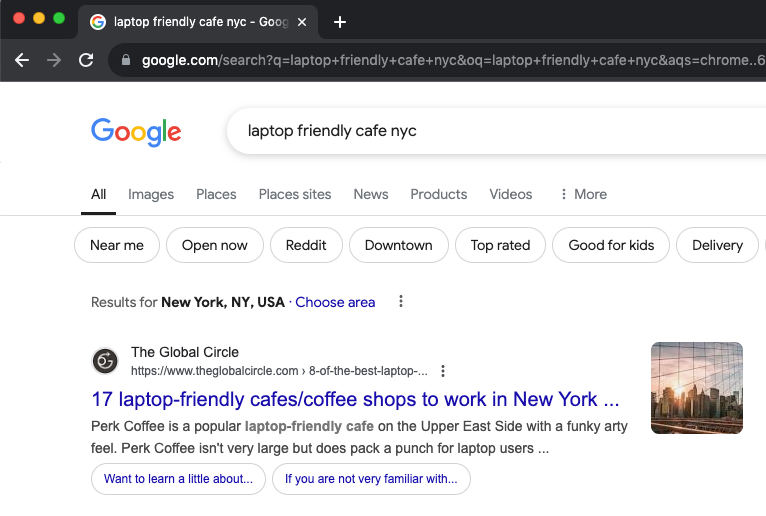
Task: Click the browser forward arrow
Action: tap(54, 60)
